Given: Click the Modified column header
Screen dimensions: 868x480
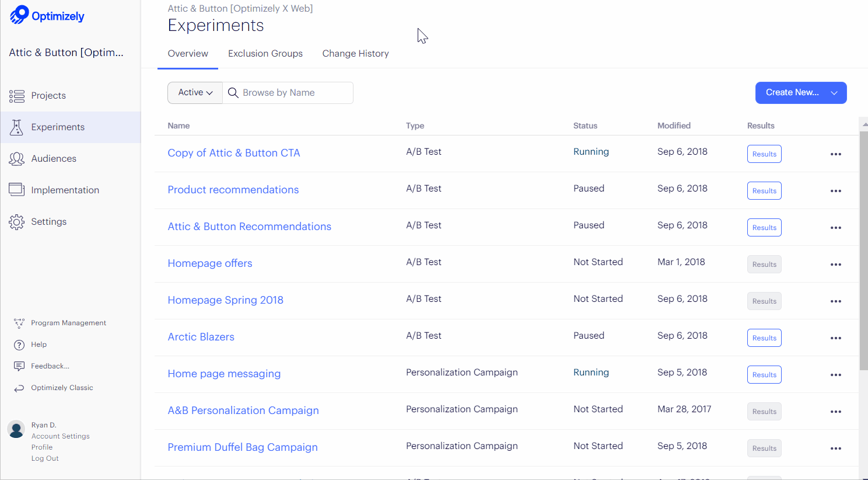Looking at the screenshot, I should coord(674,126).
